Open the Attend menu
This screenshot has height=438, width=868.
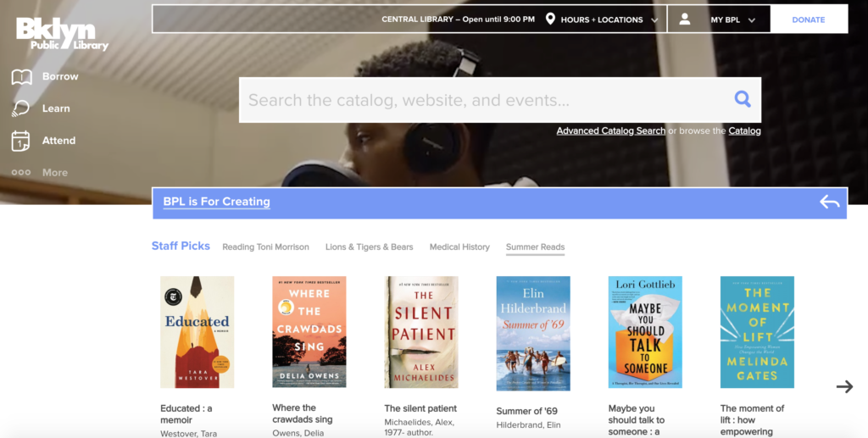click(x=58, y=141)
